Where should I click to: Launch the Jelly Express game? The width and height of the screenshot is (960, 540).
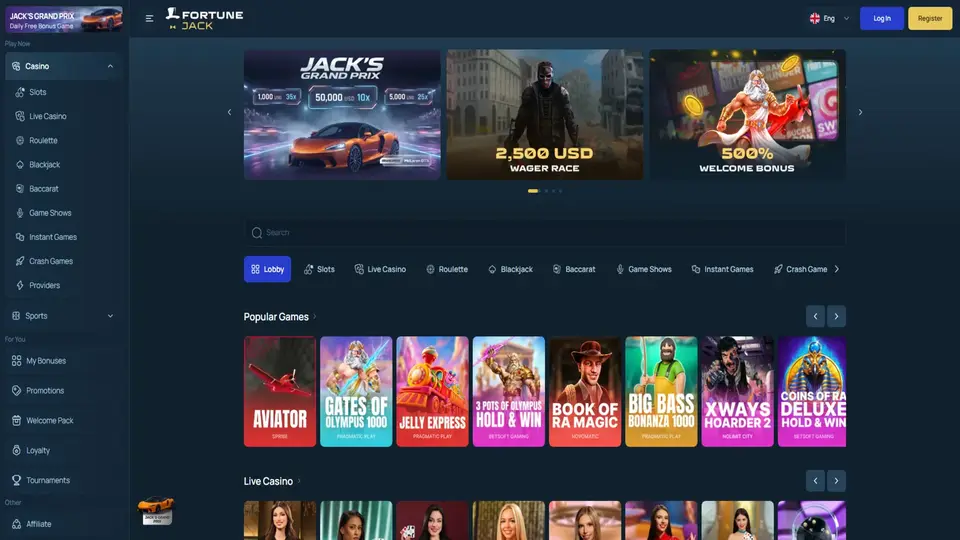coord(432,391)
